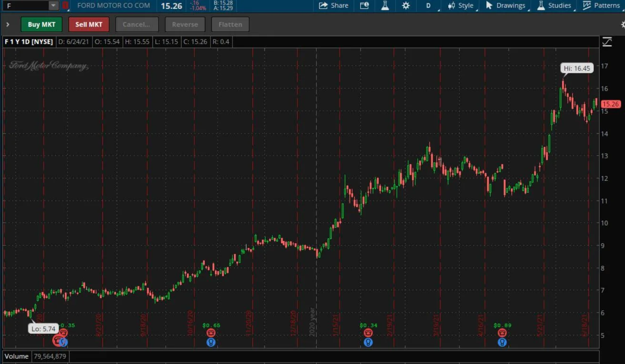The width and height of the screenshot is (625, 364).
Task: Open the Patterns menu
Action: (x=602, y=6)
